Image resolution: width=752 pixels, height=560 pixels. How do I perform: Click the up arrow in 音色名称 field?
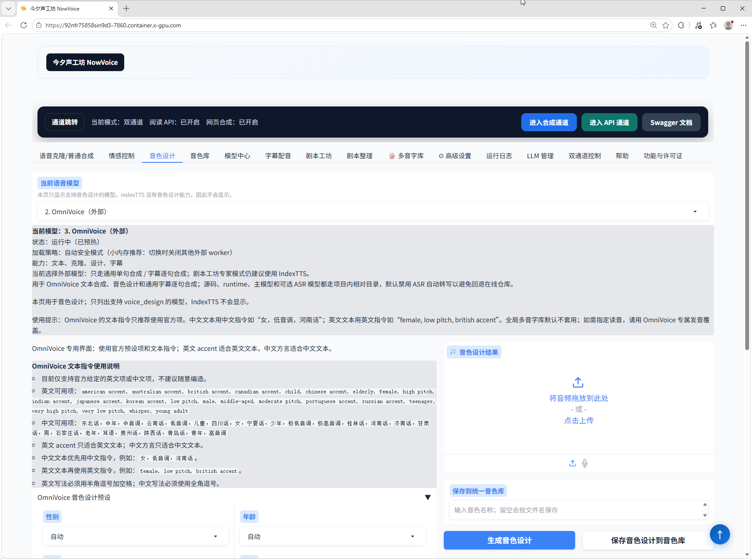[x=705, y=504]
